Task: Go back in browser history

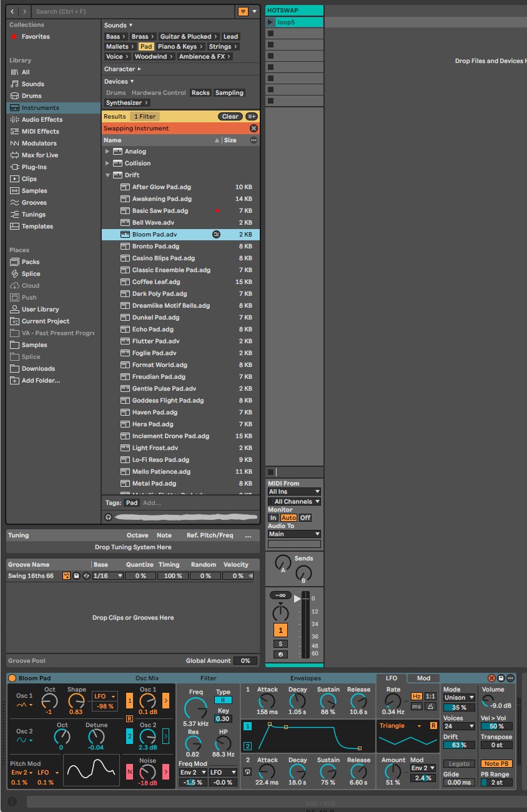Action: pyautogui.click(x=13, y=11)
